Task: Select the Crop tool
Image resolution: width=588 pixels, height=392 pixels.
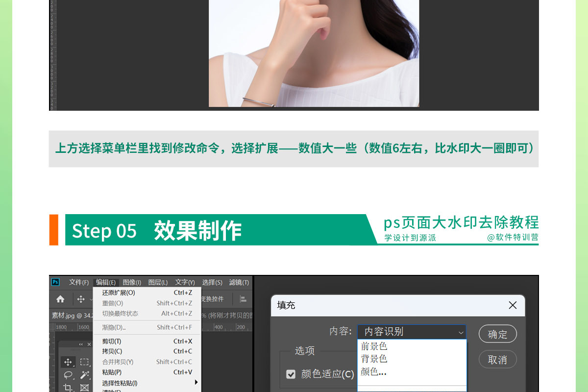Action: tap(68, 388)
